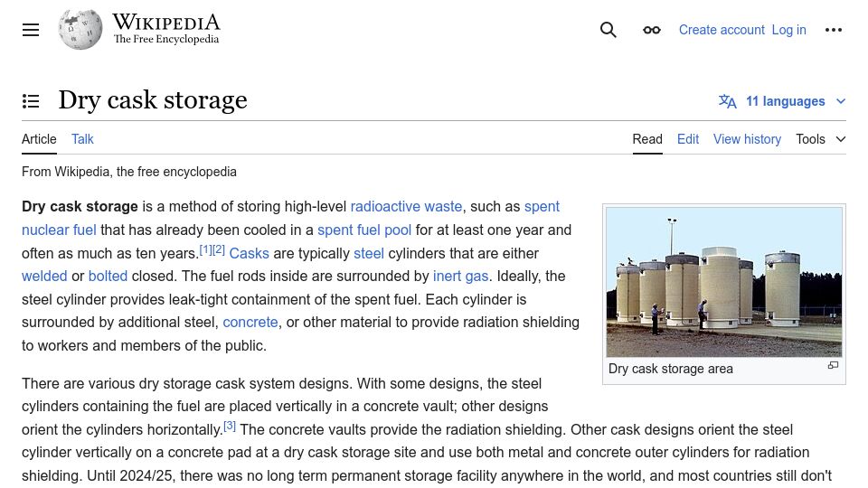The image size is (868, 488).
Task: Open the spent fuel pool link
Action: (364, 230)
